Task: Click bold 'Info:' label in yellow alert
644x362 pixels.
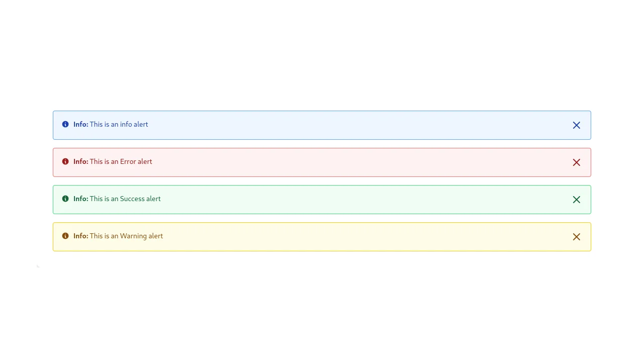Action: pyautogui.click(x=80, y=236)
